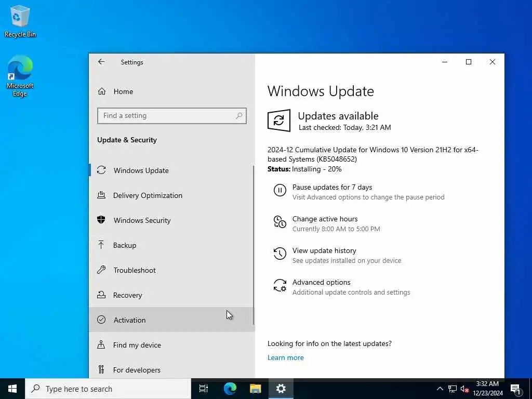This screenshot has height=399, width=532.
Task: Open the Recycle Bin desktop icon
Action: pyautogui.click(x=20, y=21)
